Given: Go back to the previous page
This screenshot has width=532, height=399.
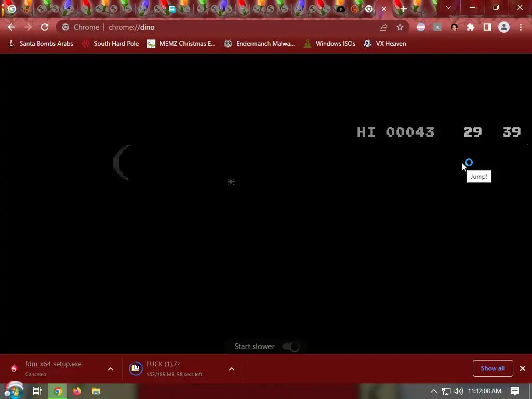Looking at the screenshot, I should [11, 27].
